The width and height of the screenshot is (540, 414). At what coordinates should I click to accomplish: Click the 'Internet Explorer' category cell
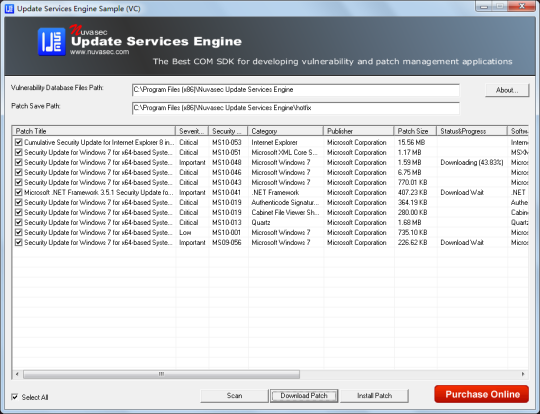click(274, 142)
